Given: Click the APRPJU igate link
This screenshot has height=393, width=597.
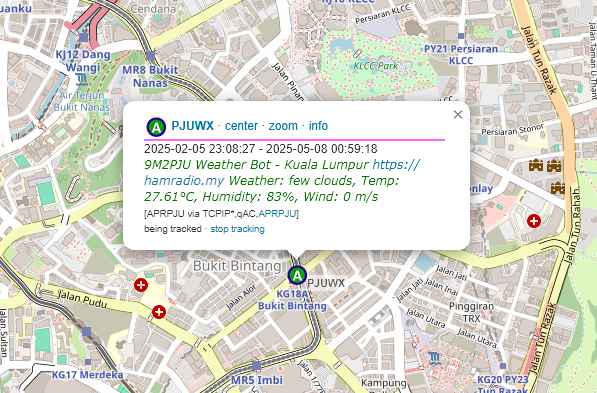Looking at the screenshot, I should click(277, 214).
